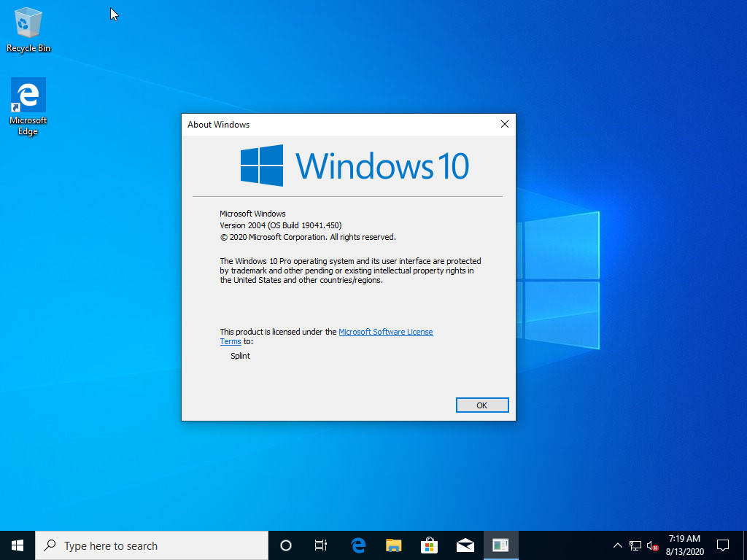Click the About Windows title bar

338,124
